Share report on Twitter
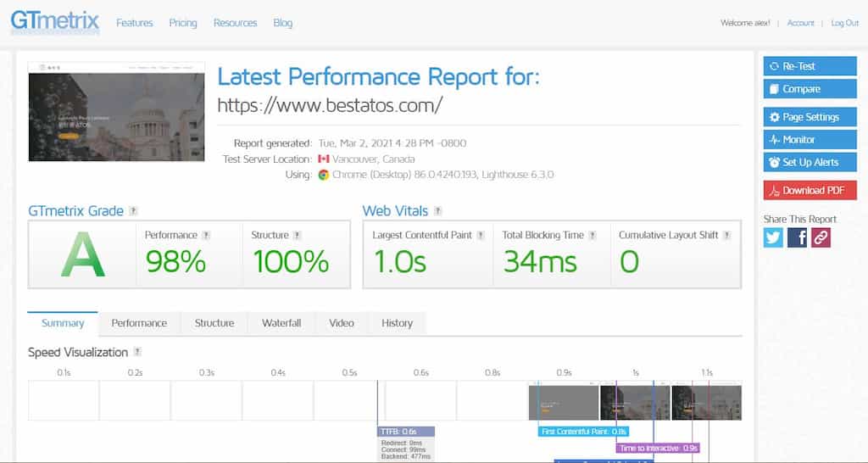Image resolution: width=868 pixels, height=463 pixels. (773, 237)
